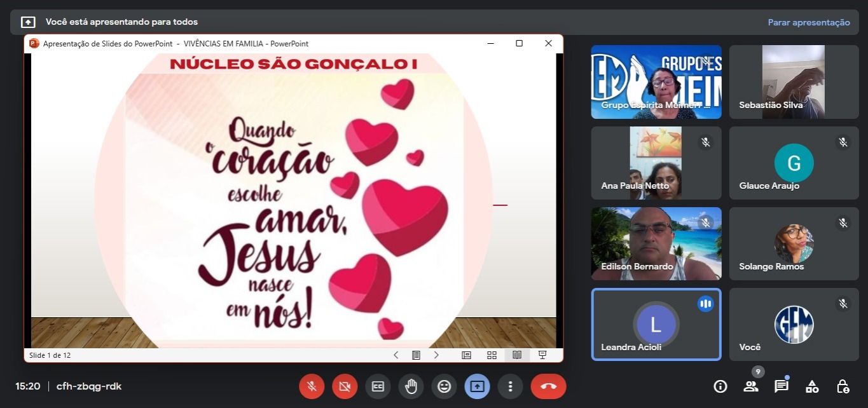Go to previous slide arrow

(396, 355)
